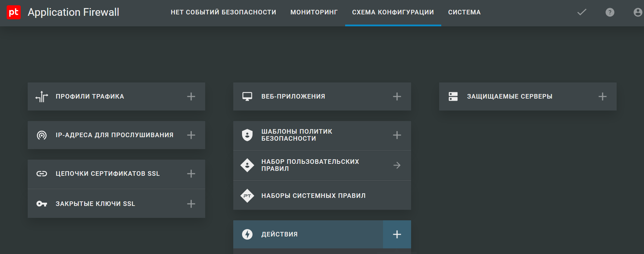Image resolution: width=644 pixels, height=254 pixels.
Task: Open the user account profile icon
Action: pyautogui.click(x=637, y=12)
